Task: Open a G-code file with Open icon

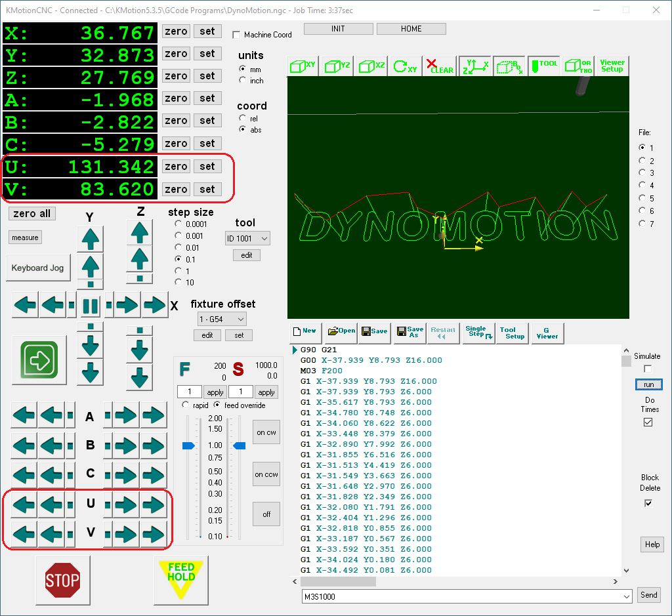Action: [341, 332]
